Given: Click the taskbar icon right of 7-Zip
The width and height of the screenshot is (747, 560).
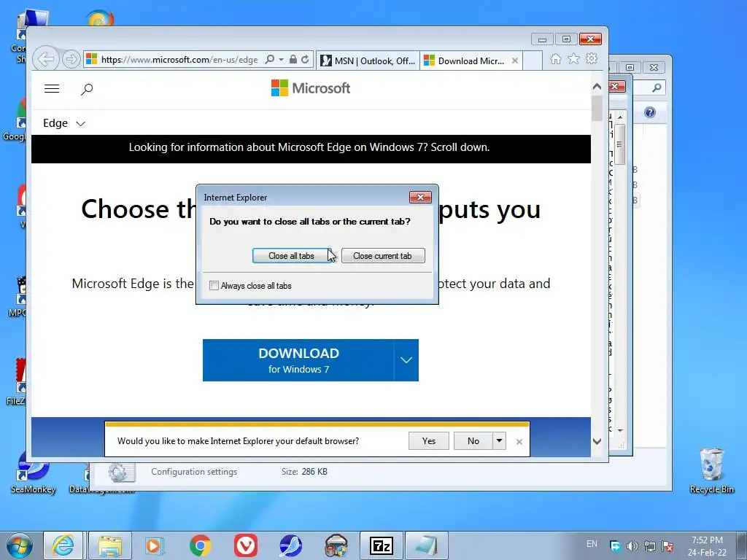Looking at the screenshot, I should coord(426,545).
